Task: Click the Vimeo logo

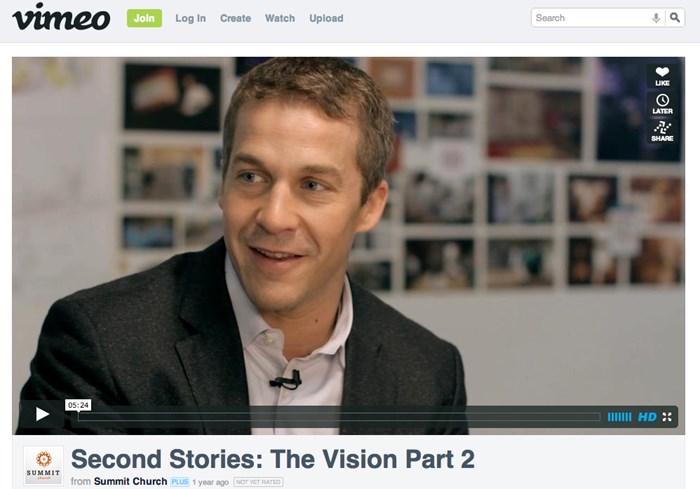Action: pos(61,17)
